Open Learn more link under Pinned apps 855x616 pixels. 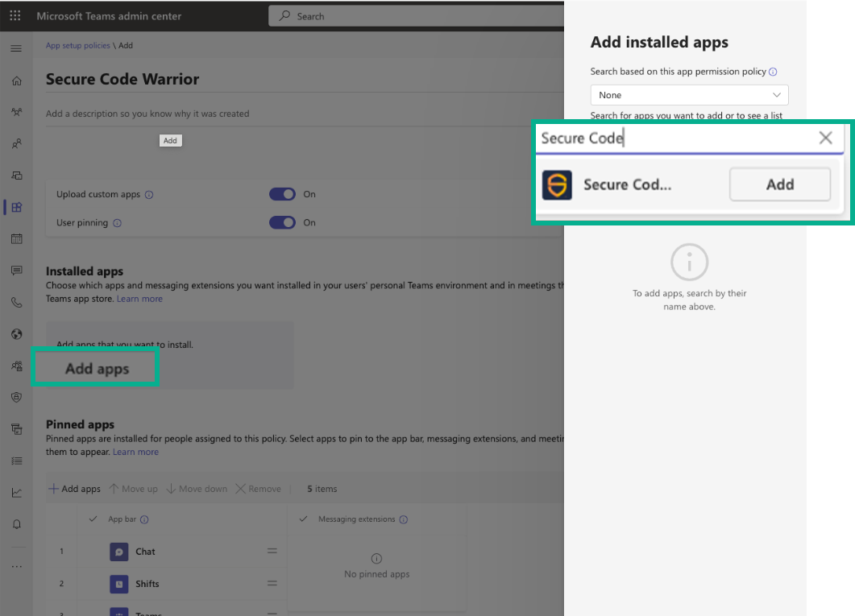pyautogui.click(x=135, y=452)
